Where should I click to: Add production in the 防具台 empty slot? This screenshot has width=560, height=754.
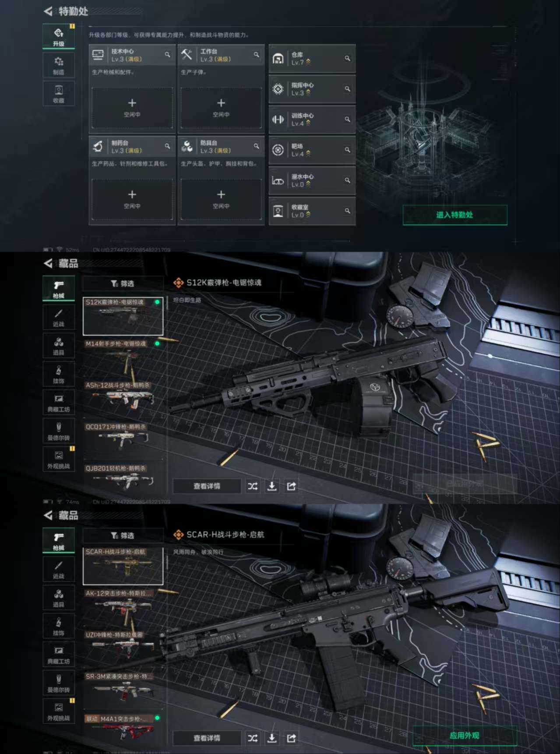[x=221, y=199]
